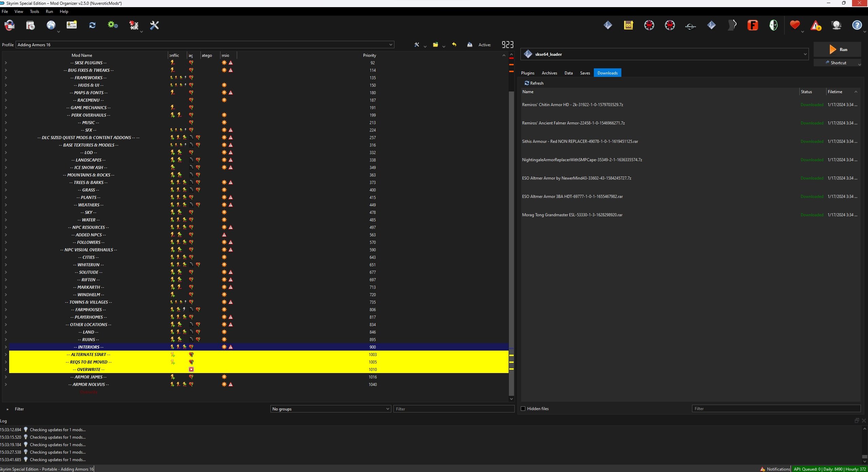This screenshot has width=868, height=472.
Task: Sort by the Mod Name column header
Action: pyautogui.click(x=82, y=55)
